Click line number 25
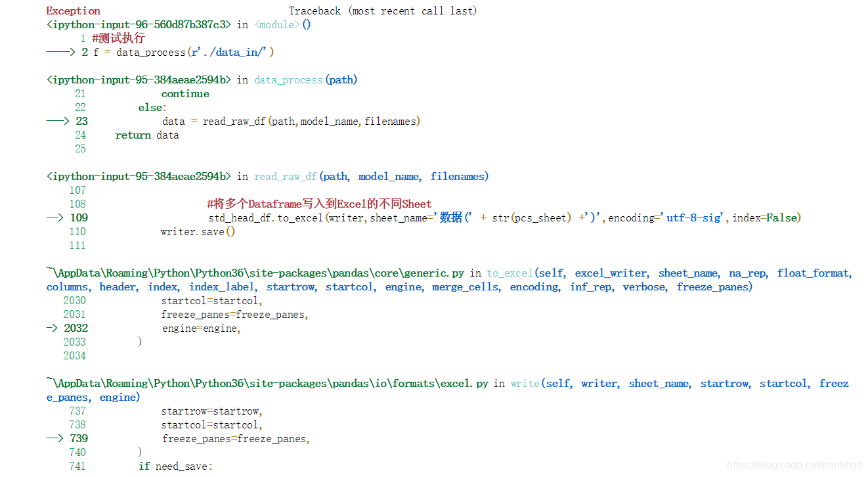The image size is (868, 477). click(80, 148)
